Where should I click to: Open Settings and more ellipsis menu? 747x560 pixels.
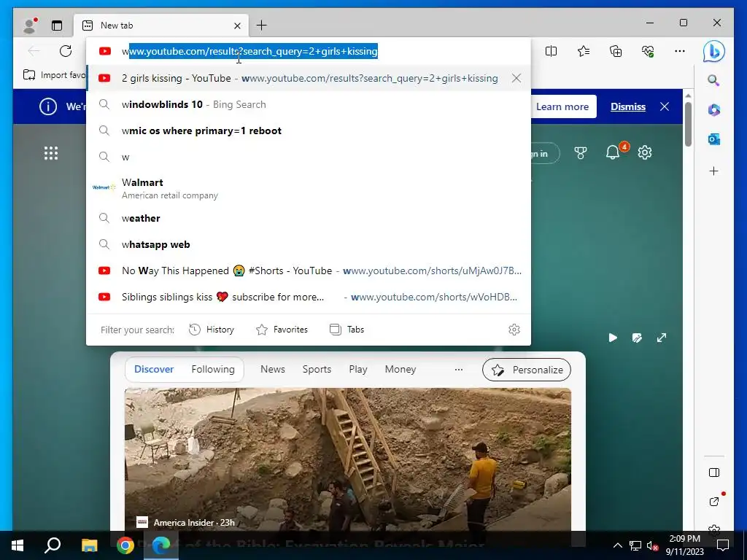[x=680, y=51]
